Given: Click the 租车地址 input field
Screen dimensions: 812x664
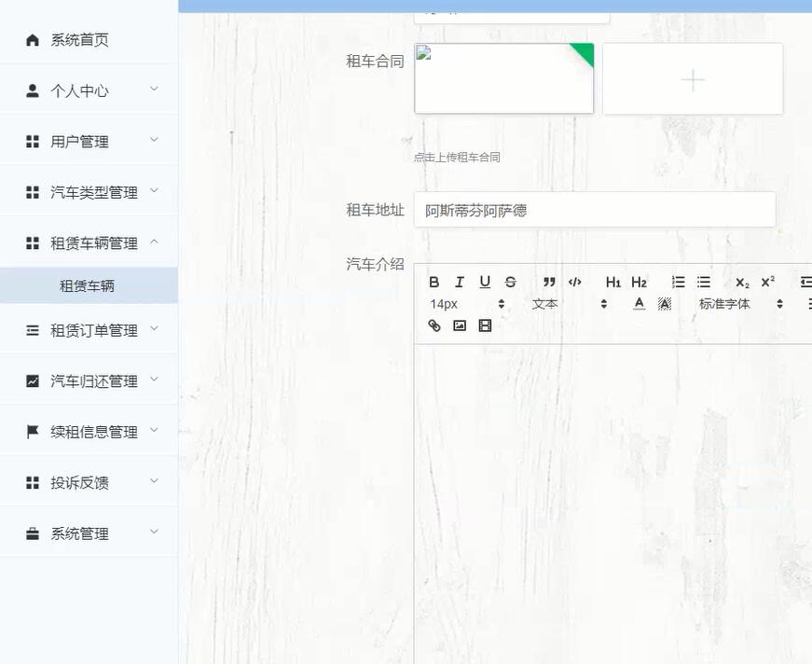Looking at the screenshot, I should (595, 210).
